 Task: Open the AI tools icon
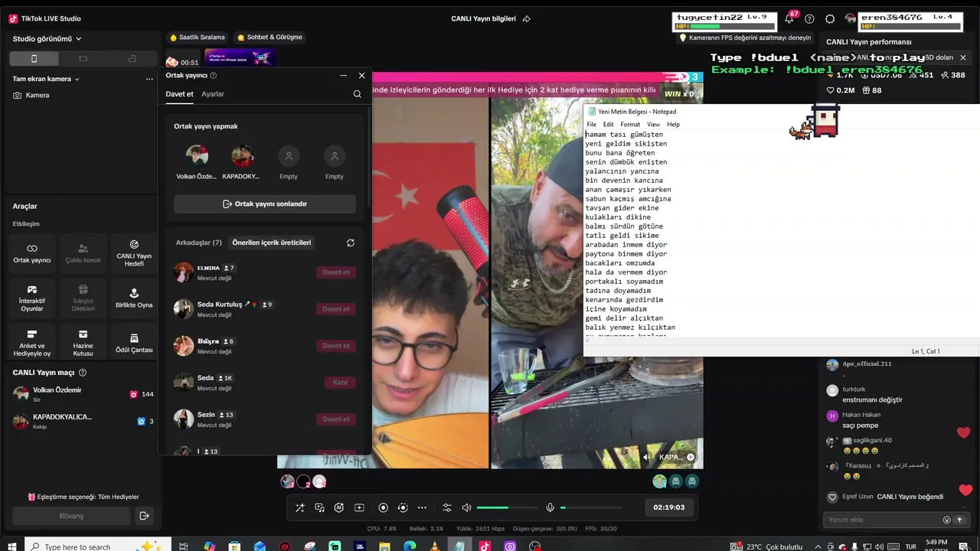pos(339,507)
